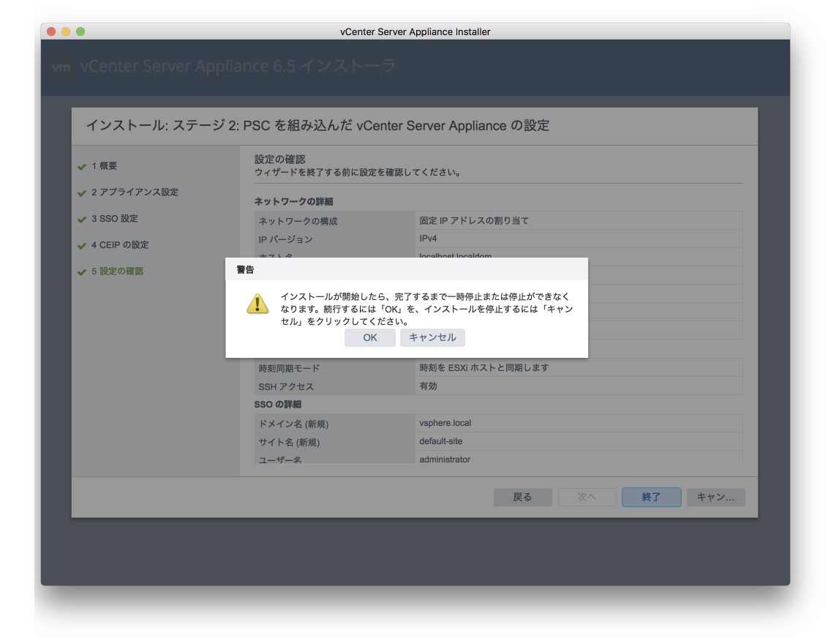Viewport: 831px width, 644px height.
Task: Click the green checkmark beside 1 概要
Action: click(83, 166)
